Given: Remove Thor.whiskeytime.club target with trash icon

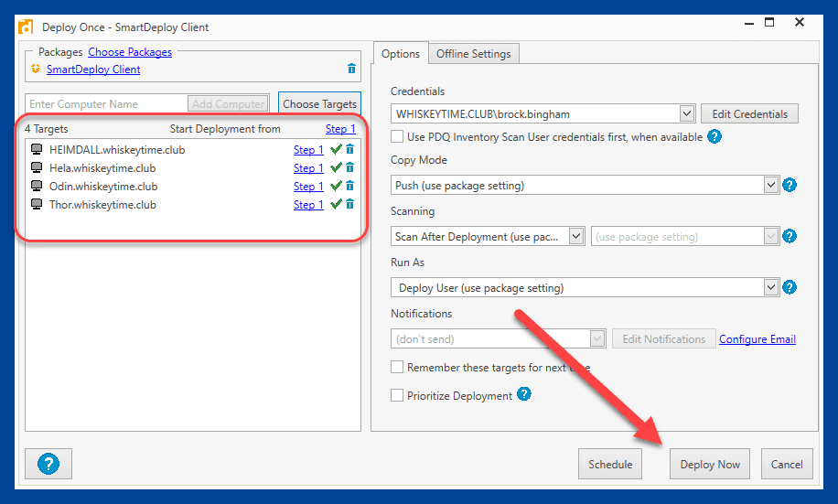Looking at the screenshot, I should click(349, 204).
